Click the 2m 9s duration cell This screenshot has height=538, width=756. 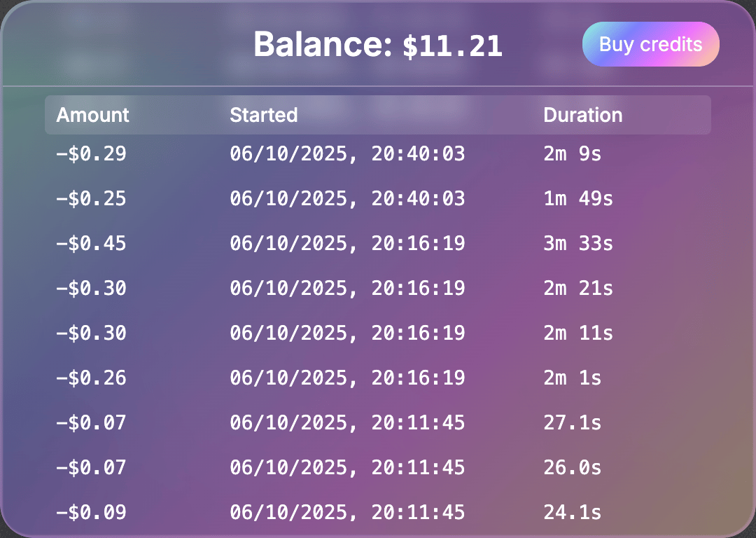click(572, 153)
